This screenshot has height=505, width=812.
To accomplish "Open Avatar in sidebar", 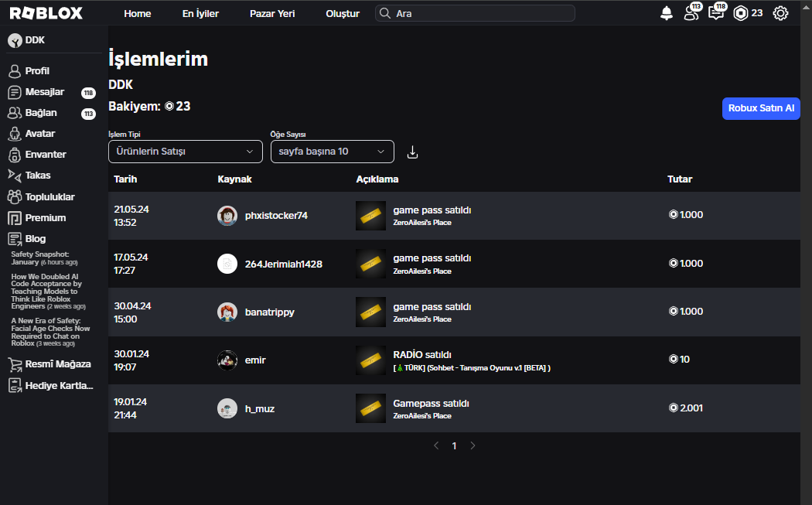I will 40,134.
